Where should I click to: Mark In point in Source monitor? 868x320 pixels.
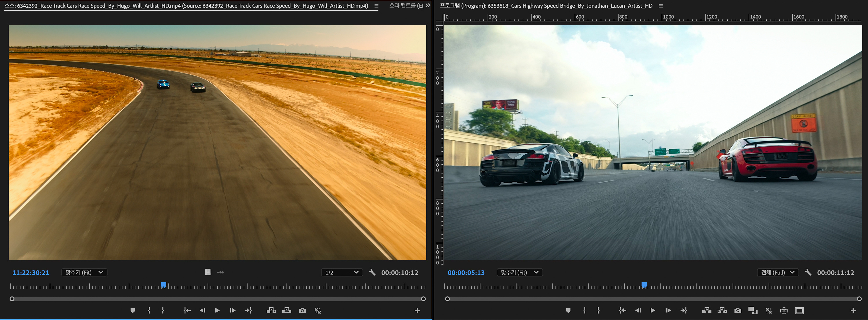(149, 310)
